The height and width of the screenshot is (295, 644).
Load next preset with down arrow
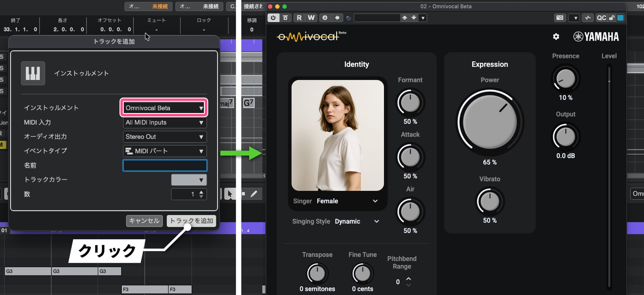414,18
